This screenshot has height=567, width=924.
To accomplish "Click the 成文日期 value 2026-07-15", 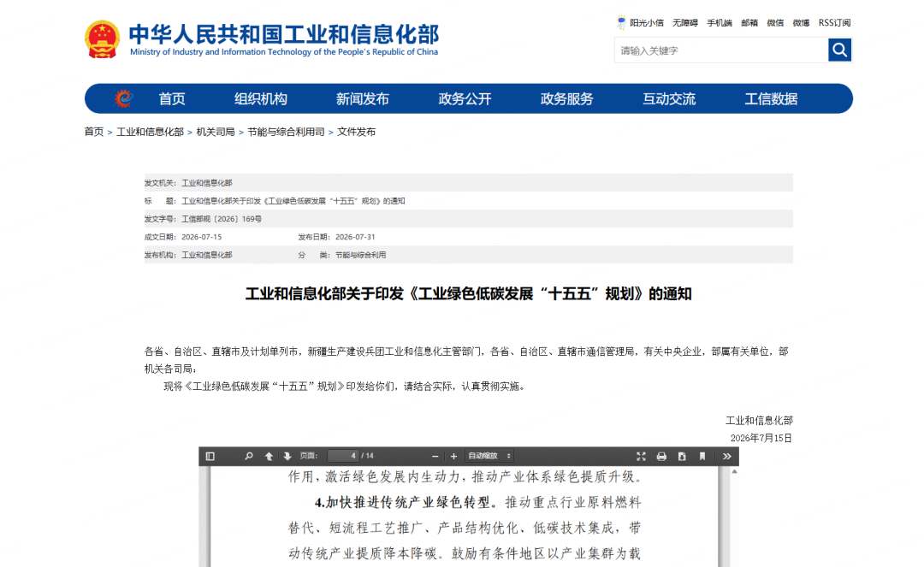I will pyautogui.click(x=202, y=237).
